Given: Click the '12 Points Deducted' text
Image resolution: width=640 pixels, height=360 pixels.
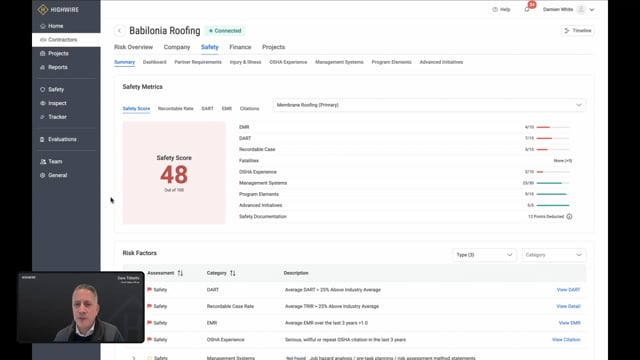Looking at the screenshot, I should 546,217.
